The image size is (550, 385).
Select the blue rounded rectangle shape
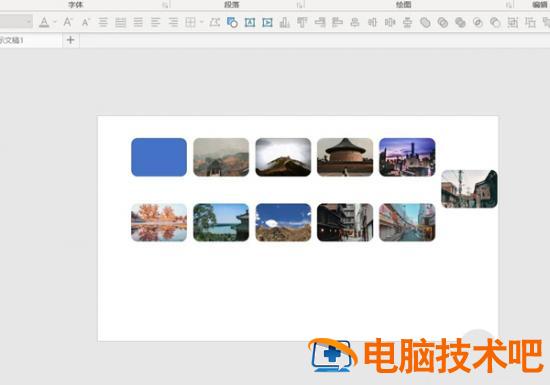(x=159, y=157)
